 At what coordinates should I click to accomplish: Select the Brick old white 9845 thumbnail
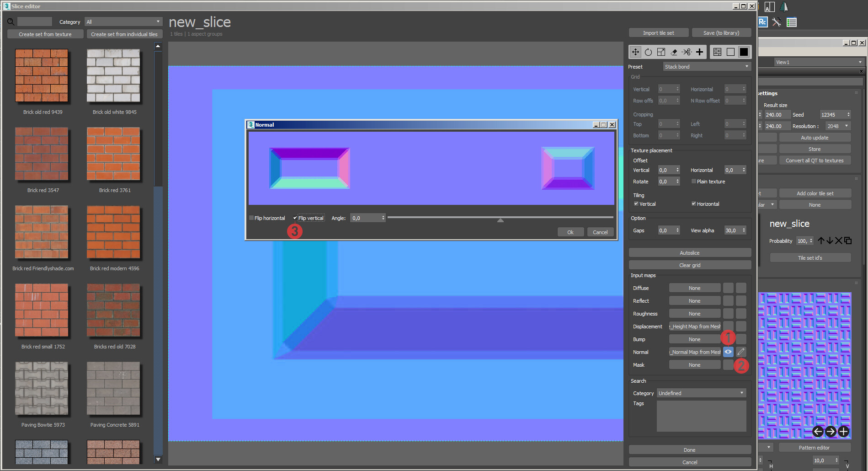[114, 76]
